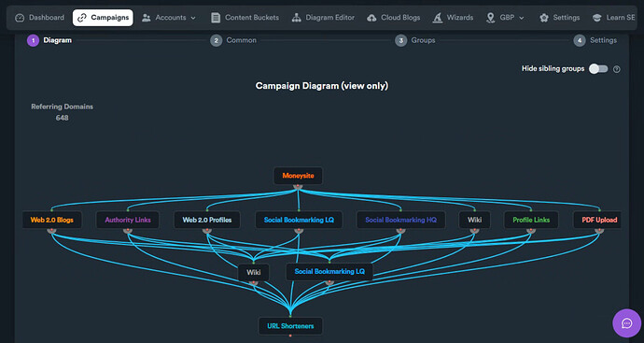Screen dimensions: 644x343
Task: Open the Dashboard menu item
Action: click(x=40, y=18)
